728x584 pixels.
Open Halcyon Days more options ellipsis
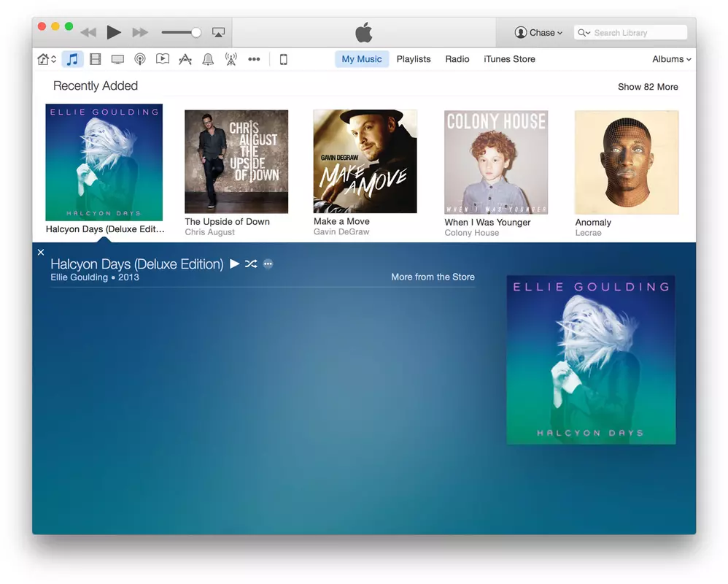pyautogui.click(x=268, y=264)
